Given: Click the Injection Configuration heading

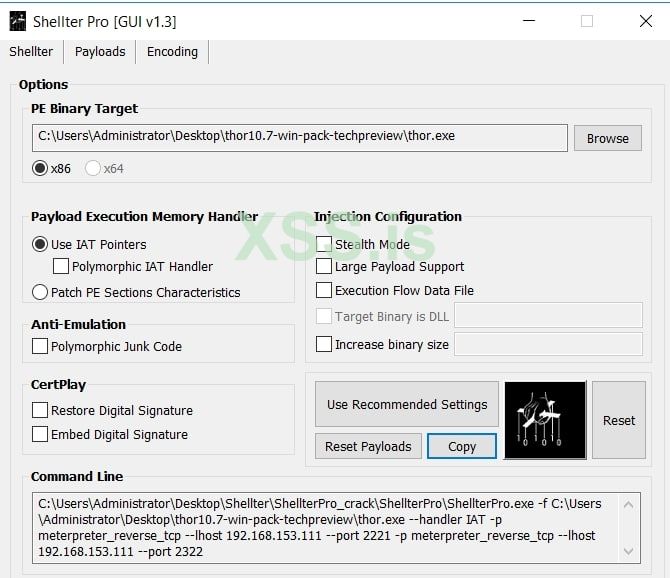Looking at the screenshot, I should (388, 217).
